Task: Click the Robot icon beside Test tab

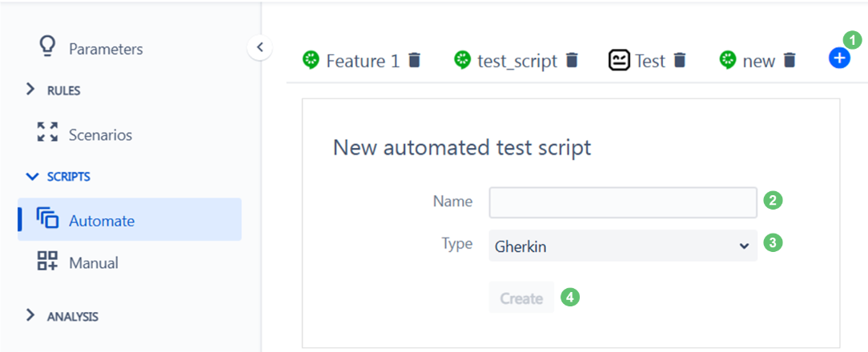Action: click(x=620, y=60)
